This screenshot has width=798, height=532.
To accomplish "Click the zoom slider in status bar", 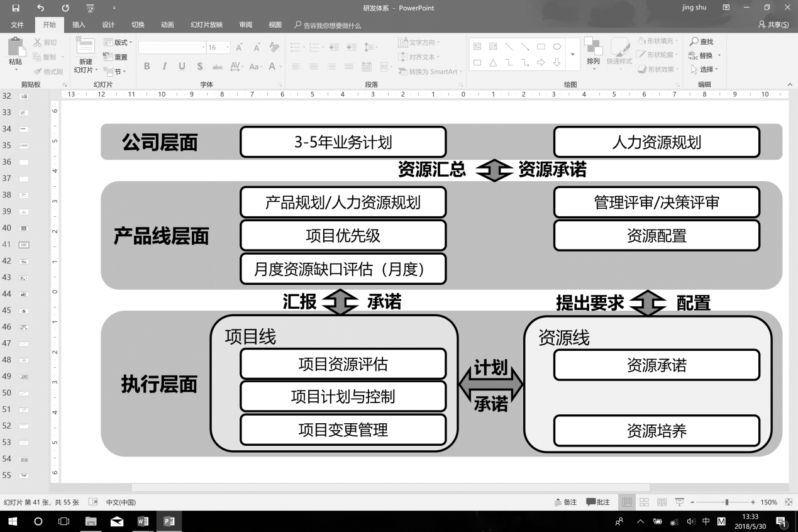I will (726, 502).
